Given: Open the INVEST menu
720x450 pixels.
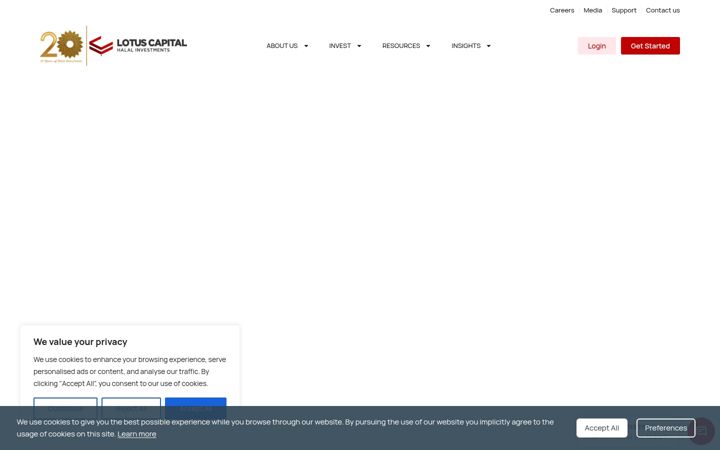Looking at the screenshot, I should pos(340,46).
